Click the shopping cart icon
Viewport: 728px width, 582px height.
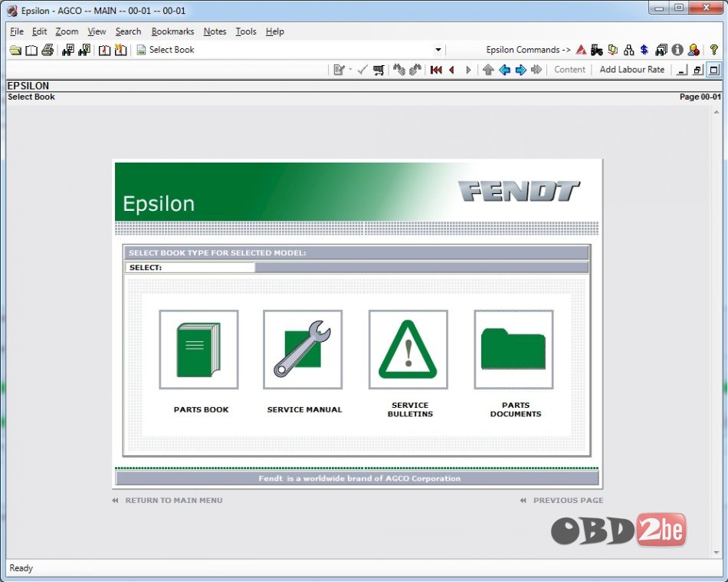379,70
